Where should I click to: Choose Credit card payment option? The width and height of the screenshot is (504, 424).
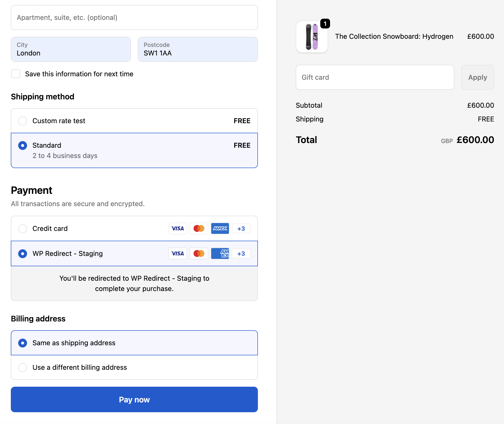coord(23,228)
